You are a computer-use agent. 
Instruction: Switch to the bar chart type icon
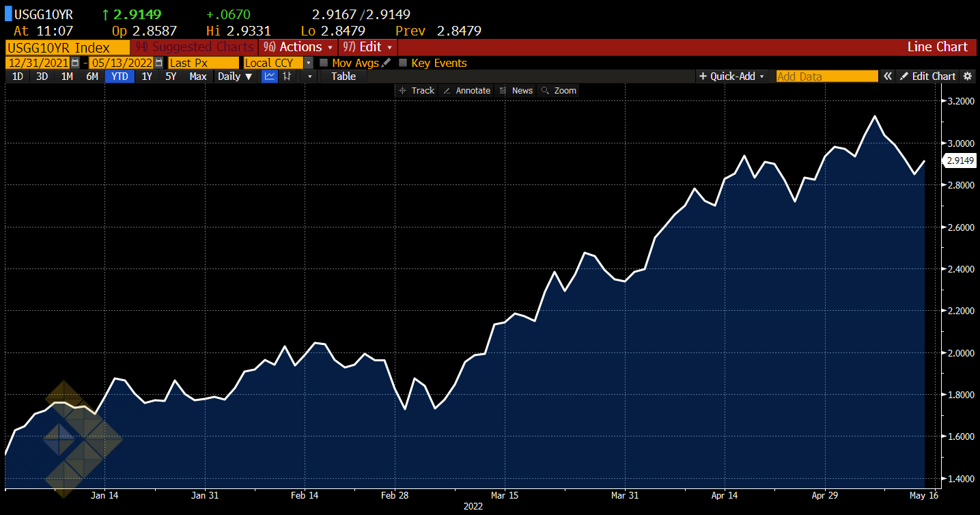click(x=288, y=76)
